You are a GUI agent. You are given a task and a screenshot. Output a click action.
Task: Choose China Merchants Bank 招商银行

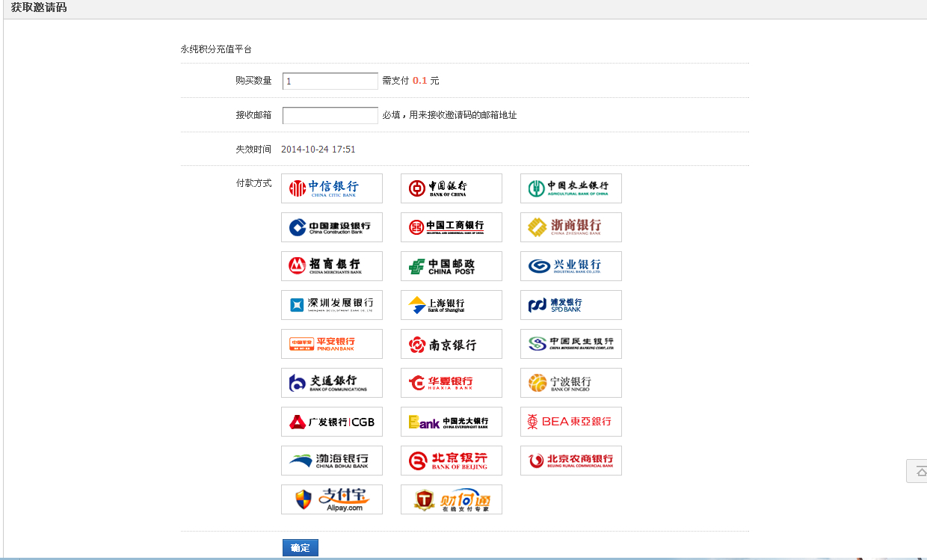(x=331, y=266)
